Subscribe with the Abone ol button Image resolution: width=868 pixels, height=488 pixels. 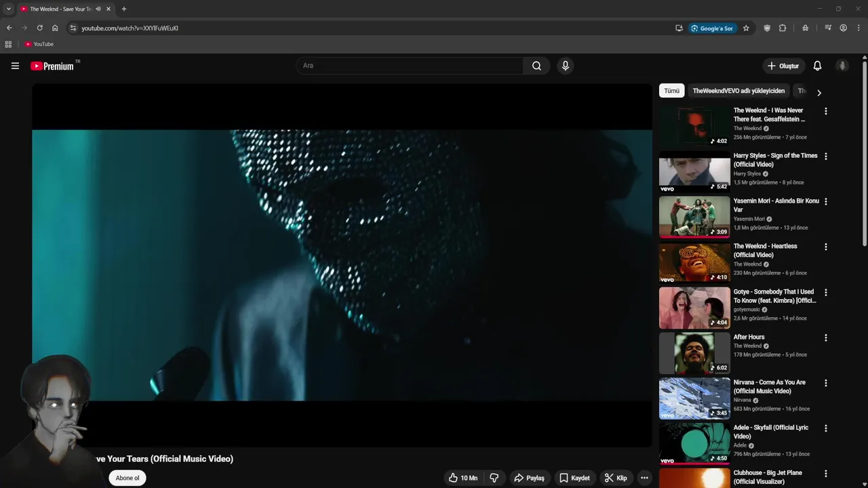(127, 478)
